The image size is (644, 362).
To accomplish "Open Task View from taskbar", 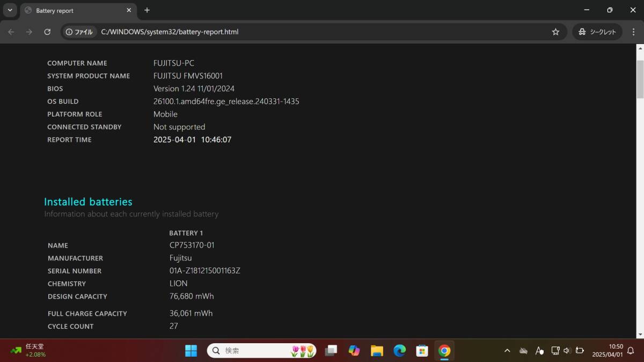I will (x=331, y=351).
